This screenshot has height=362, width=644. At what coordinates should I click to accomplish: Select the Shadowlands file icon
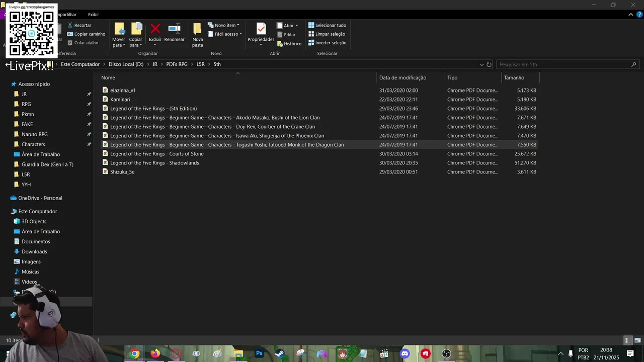coord(105,162)
